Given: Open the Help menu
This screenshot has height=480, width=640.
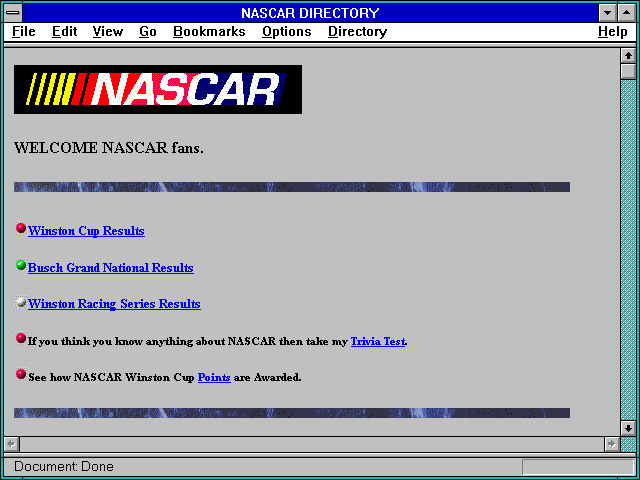Looking at the screenshot, I should pos(613,31).
